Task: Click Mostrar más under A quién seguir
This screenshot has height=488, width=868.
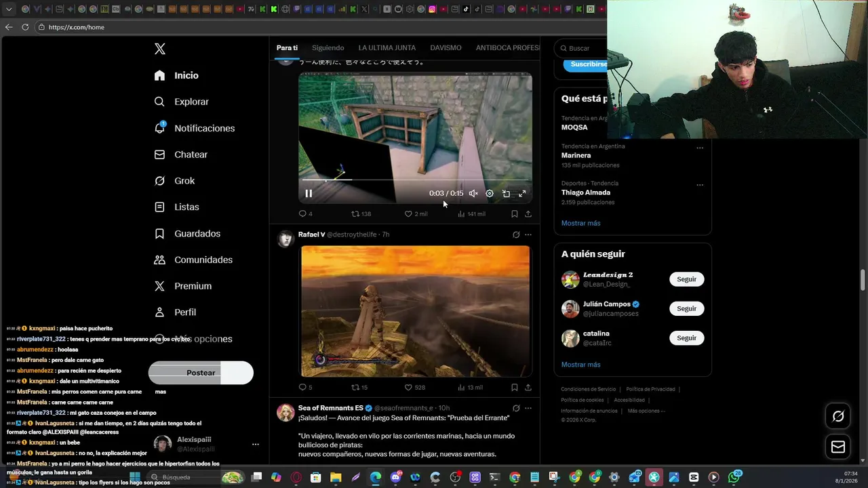Action: (x=580, y=365)
